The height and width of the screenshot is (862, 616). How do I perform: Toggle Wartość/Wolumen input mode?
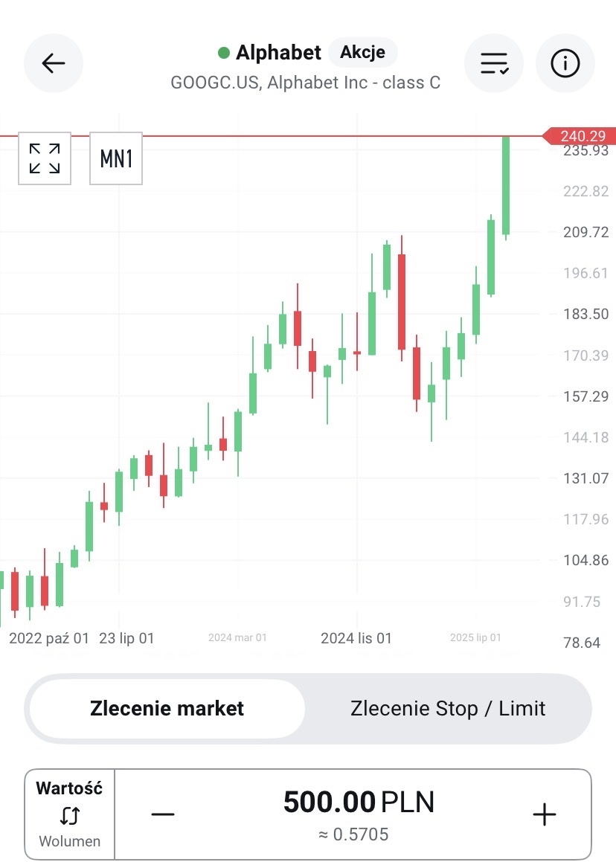coord(70,814)
